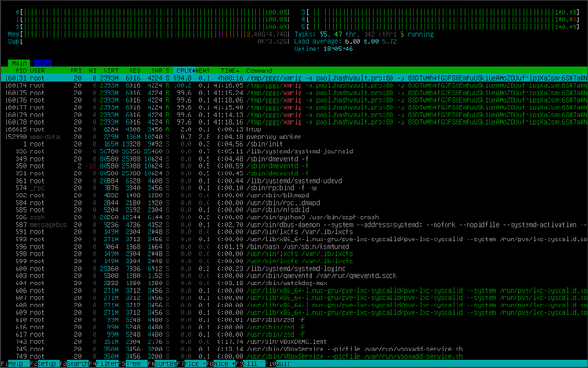The image size is (588, 368).
Task: Switch to the I/O tab
Action: click(43, 63)
